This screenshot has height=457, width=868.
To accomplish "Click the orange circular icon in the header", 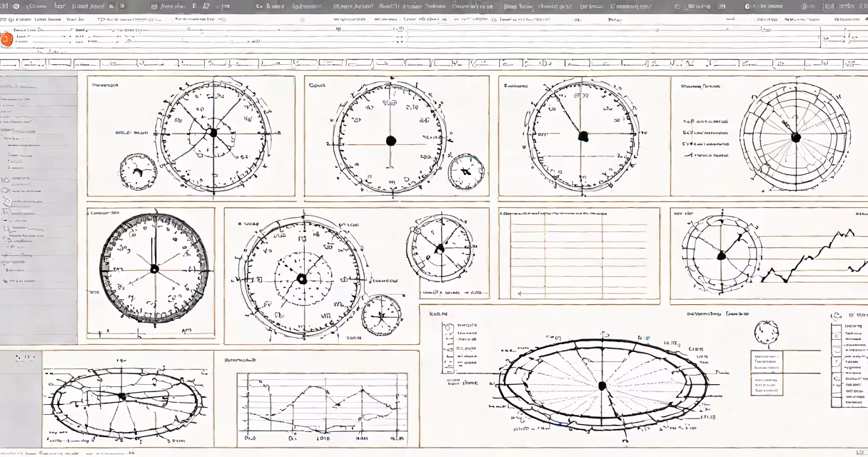I will [6, 40].
